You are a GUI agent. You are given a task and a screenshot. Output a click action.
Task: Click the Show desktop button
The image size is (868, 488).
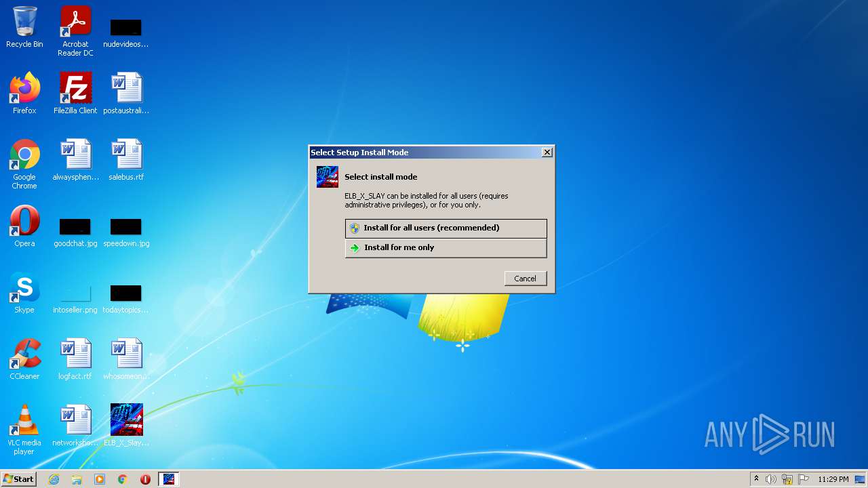(861, 479)
